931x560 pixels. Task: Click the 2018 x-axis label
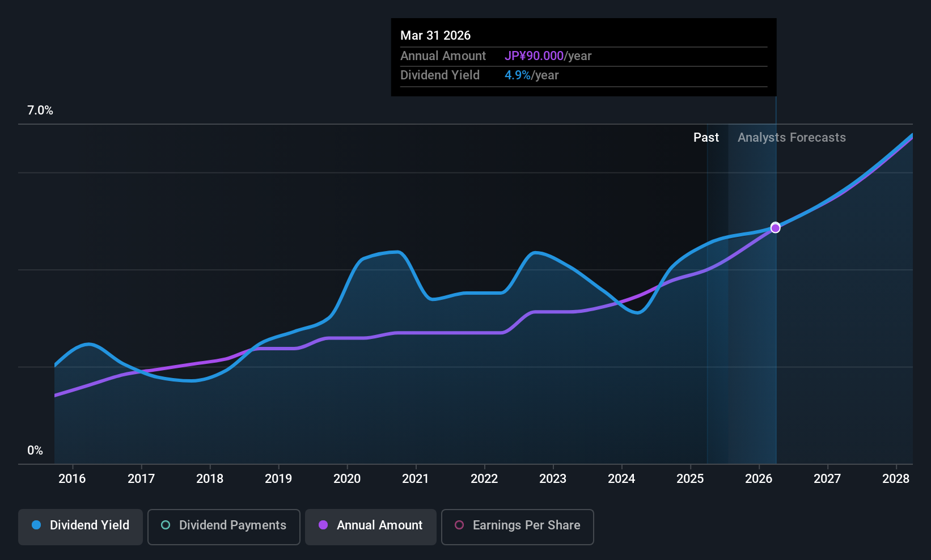[x=210, y=479]
